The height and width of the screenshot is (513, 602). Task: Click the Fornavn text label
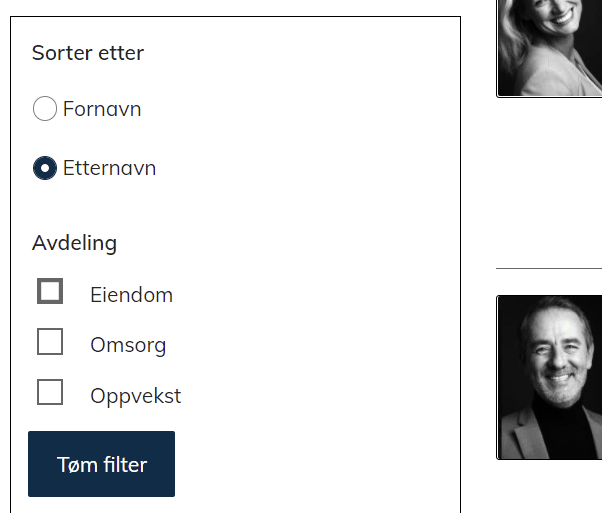click(102, 109)
